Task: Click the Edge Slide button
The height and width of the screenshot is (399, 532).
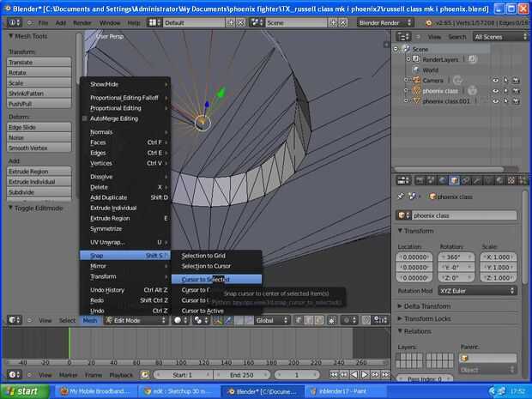Action: tap(39, 127)
